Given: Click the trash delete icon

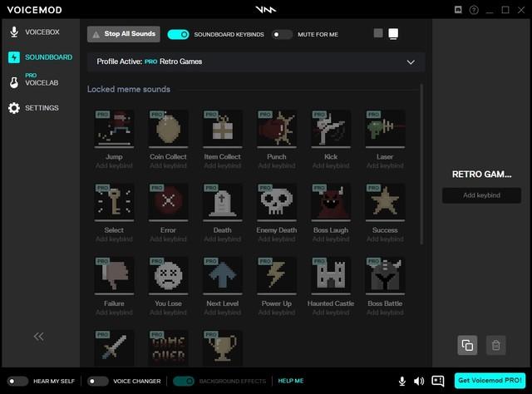Looking at the screenshot, I should 495,345.
